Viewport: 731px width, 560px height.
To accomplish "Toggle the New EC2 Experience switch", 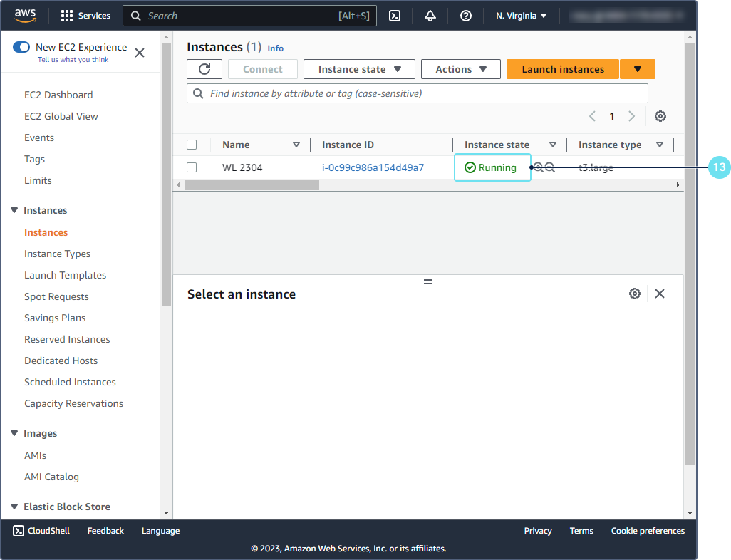I will click(x=21, y=47).
